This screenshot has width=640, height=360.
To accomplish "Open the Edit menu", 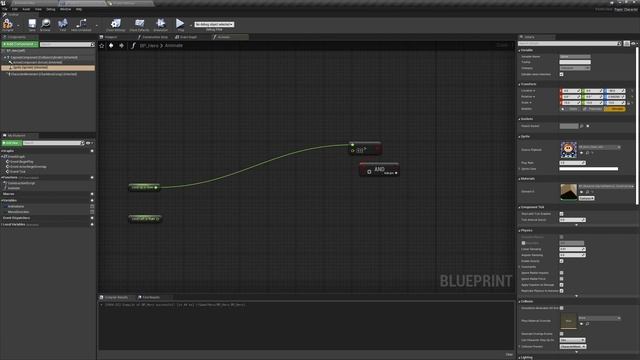I will 15,9.
